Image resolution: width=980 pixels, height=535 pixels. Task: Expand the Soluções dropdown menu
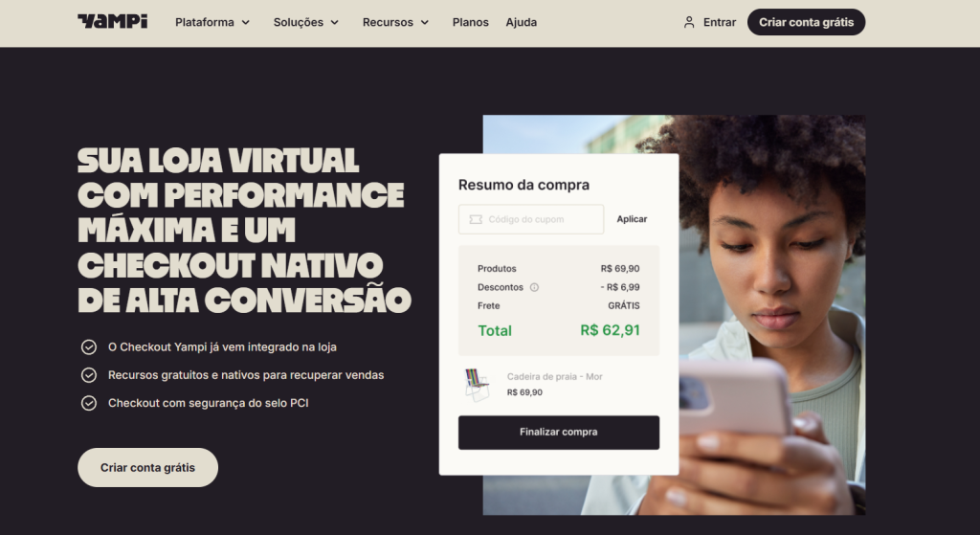click(306, 23)
